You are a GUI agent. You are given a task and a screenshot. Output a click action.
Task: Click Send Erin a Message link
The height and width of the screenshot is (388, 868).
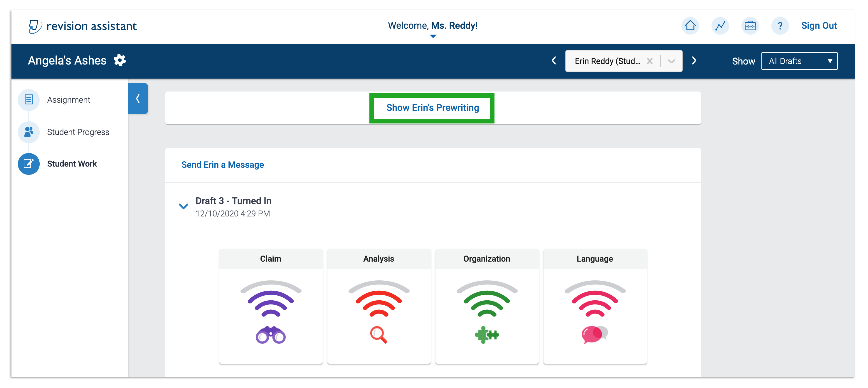point(222,165)
